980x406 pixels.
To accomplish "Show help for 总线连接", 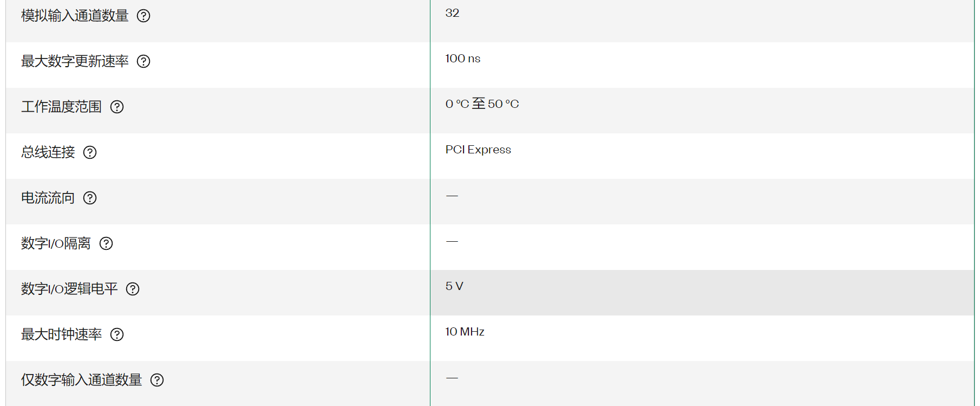I will tap(90, 152).
